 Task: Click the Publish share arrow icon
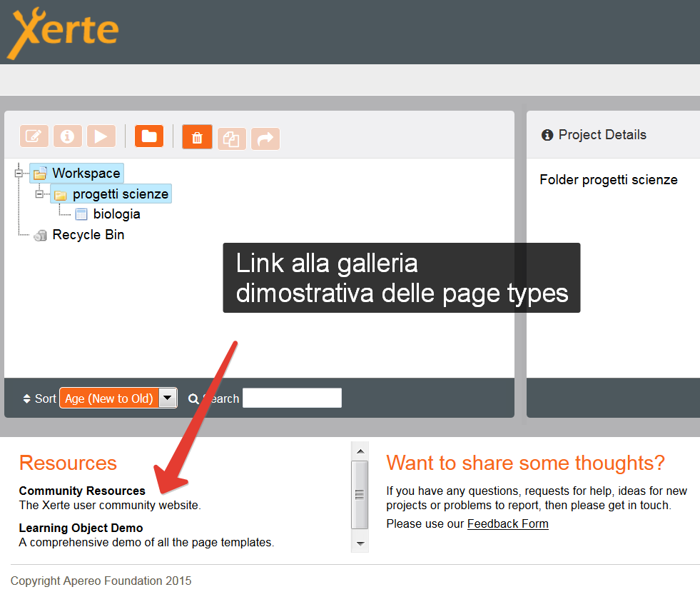(x=265, y=139)
